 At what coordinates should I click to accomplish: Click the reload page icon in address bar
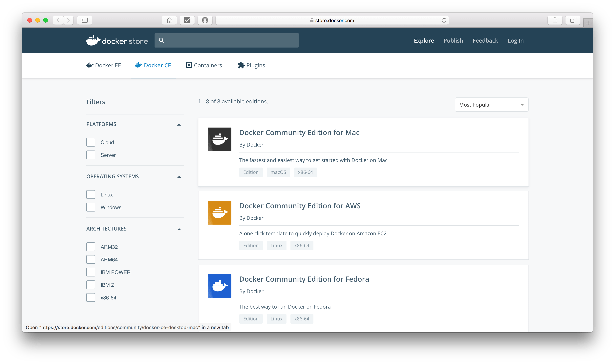[444, 20]
